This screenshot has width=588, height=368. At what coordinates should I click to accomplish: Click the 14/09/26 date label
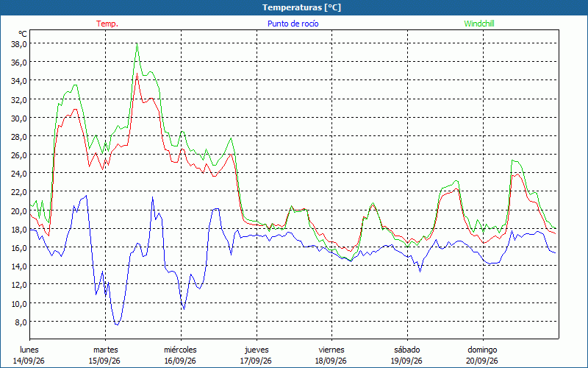coord(29,361)
